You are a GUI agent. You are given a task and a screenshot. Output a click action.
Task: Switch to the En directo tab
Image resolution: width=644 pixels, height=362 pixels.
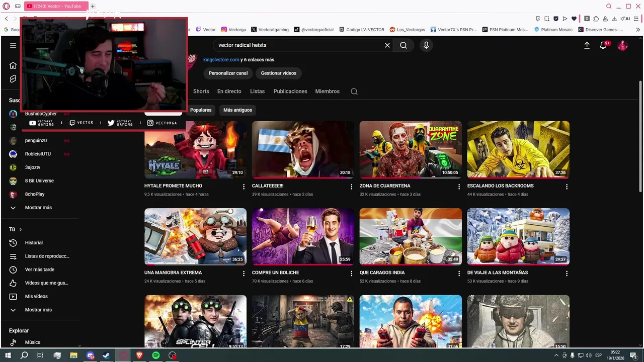pos(229,92)
